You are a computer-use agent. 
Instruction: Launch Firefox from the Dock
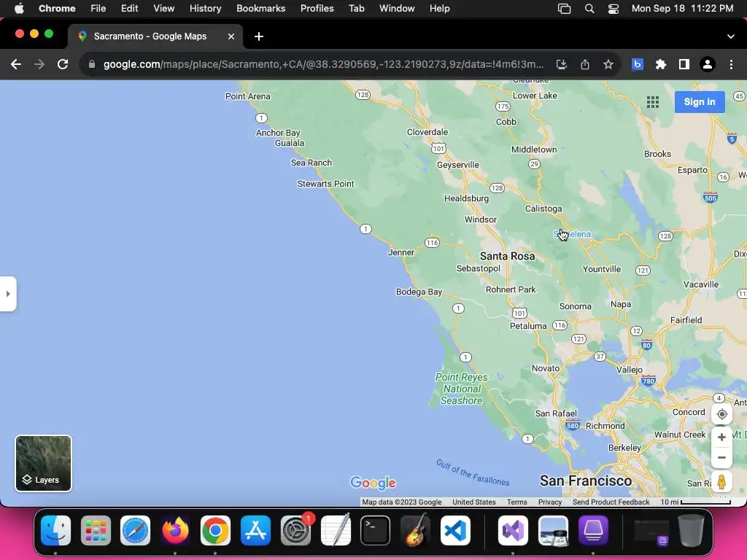(175, 531)
